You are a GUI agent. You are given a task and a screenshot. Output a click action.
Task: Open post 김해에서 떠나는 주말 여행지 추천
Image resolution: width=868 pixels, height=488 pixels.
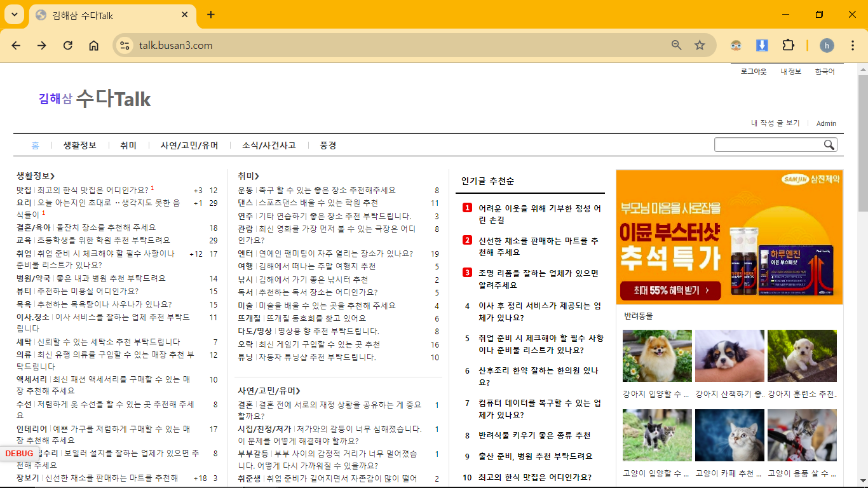[x=317, y=266]
